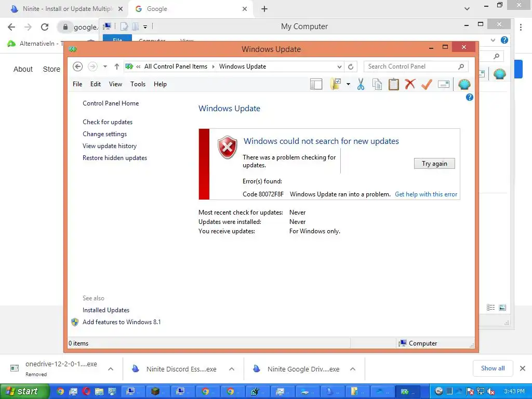532x399 pixels.
Task: Expand recent locations dropdown arrow
Action: point(105,66)
